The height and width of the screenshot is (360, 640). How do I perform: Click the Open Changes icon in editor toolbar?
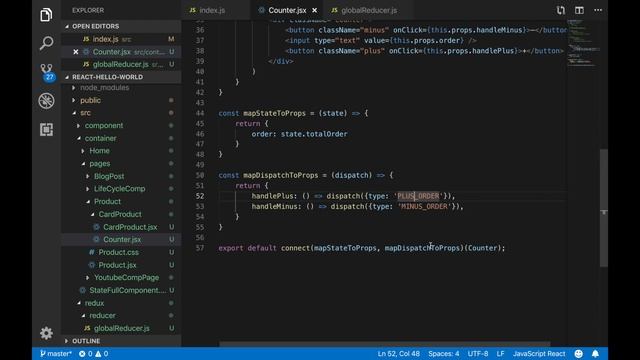pos(561,10)
